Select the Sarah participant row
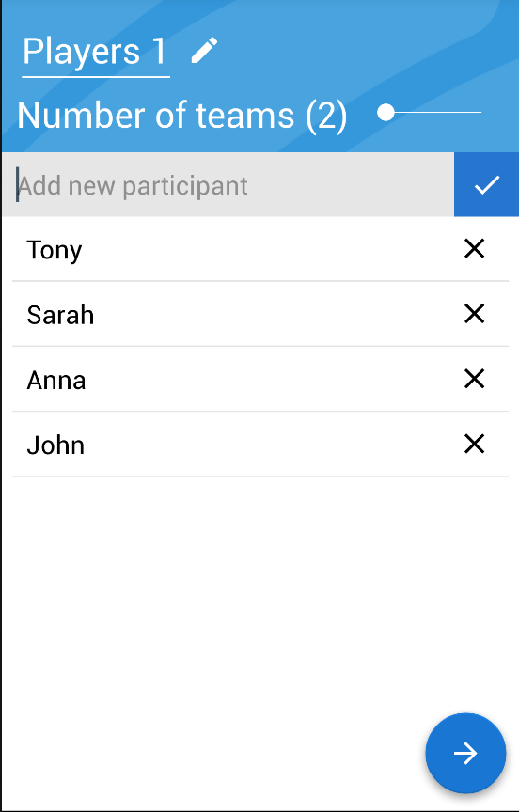The image size is (519, 812). [260, 314]
